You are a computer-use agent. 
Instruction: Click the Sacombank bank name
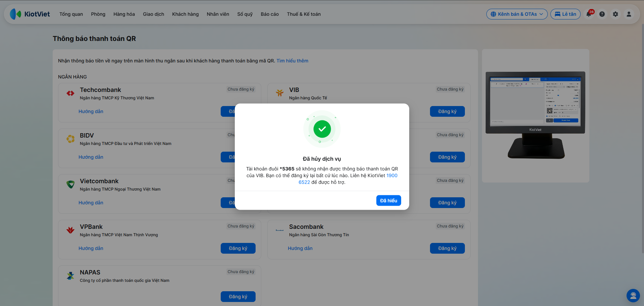click(306, 227)
